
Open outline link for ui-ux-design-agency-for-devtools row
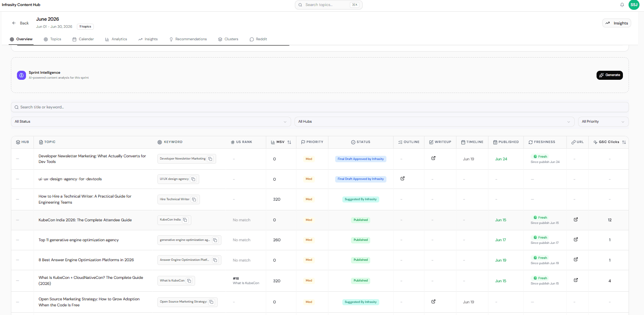(x=403, y=178)
